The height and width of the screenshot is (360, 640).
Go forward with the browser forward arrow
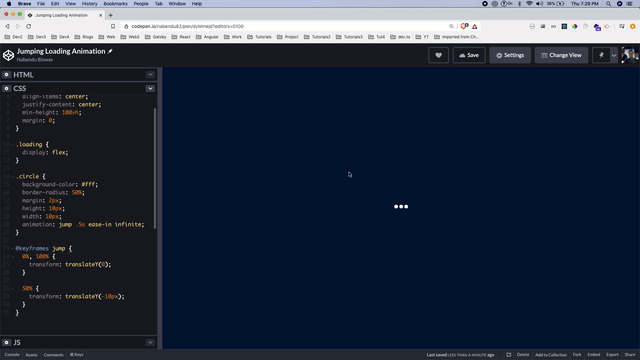point(18,26)
